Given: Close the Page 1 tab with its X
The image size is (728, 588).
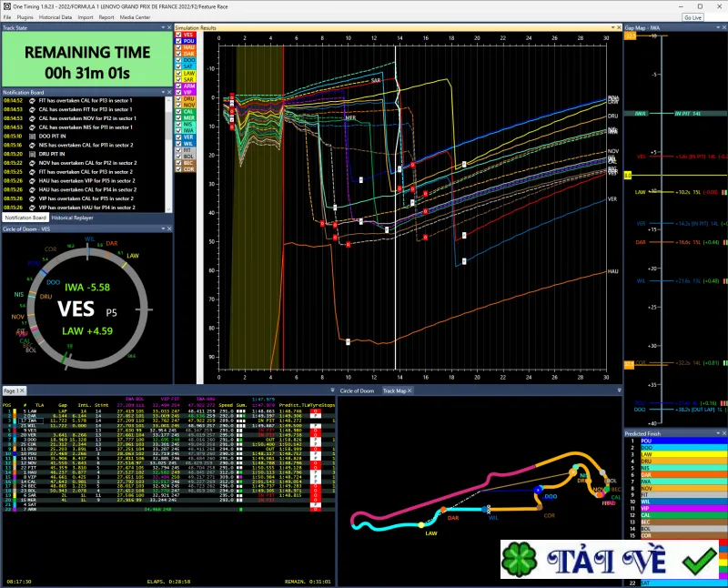Looking at the screenshot, I should pyautogui.click(x=22, y=390).
